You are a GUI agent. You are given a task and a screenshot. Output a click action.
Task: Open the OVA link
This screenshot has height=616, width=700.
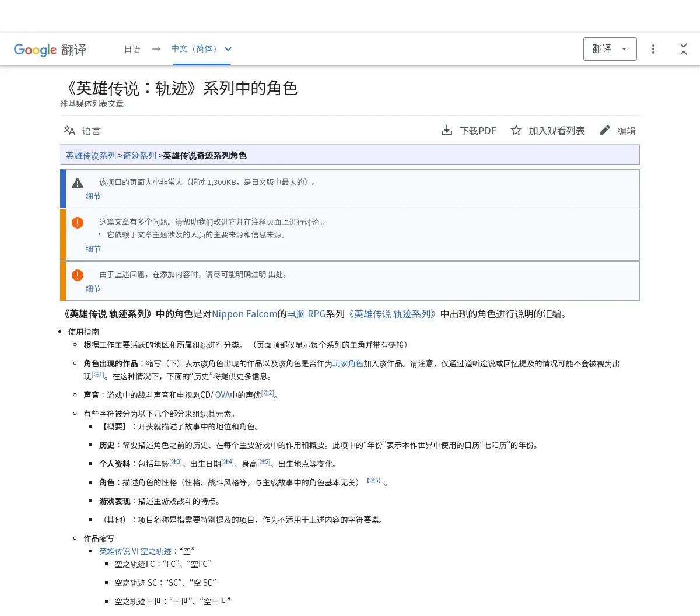[222, 395]
